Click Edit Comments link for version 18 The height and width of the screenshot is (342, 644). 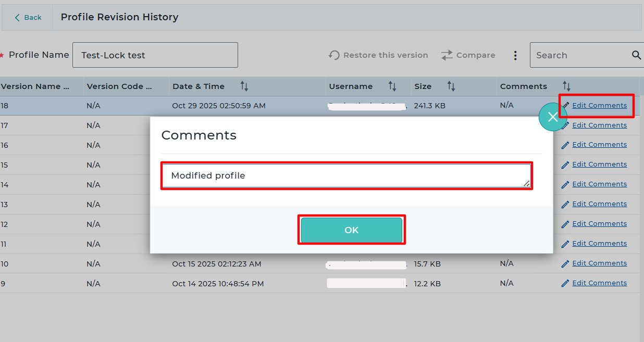(x=599, y=106)
